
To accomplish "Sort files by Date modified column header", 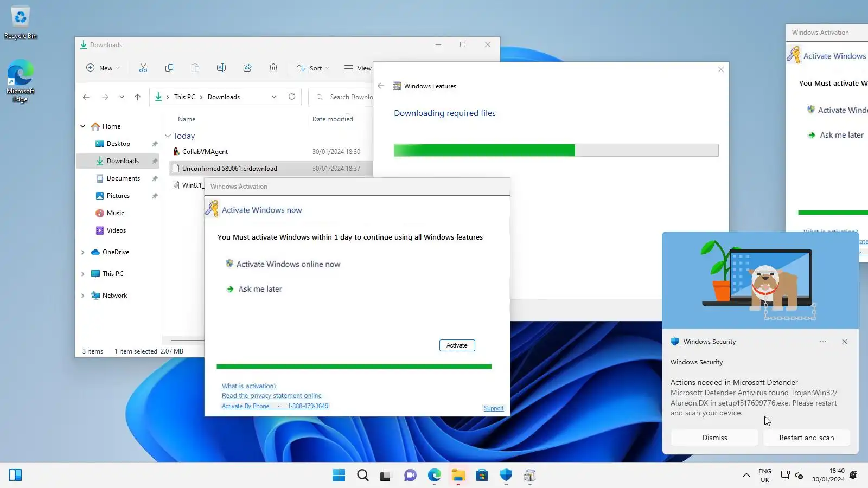I will point(333,119).
